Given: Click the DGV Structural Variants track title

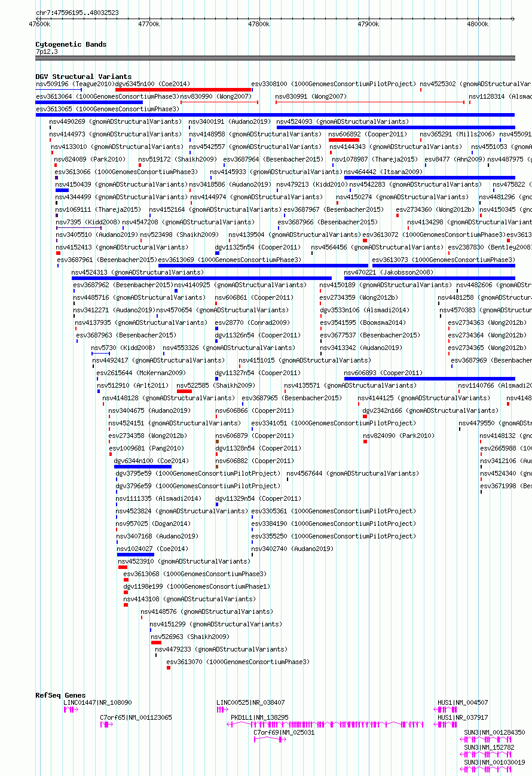Looking at the screenshot, I should [x=83, y=77].
